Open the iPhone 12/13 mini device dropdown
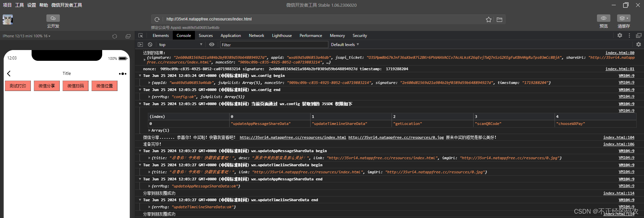 tap(27, 36)
